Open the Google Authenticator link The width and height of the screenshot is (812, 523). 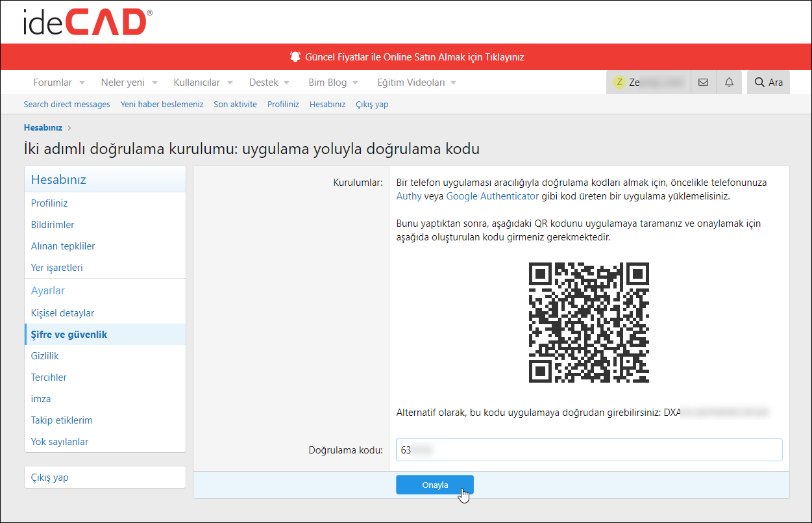click(493, 196)
